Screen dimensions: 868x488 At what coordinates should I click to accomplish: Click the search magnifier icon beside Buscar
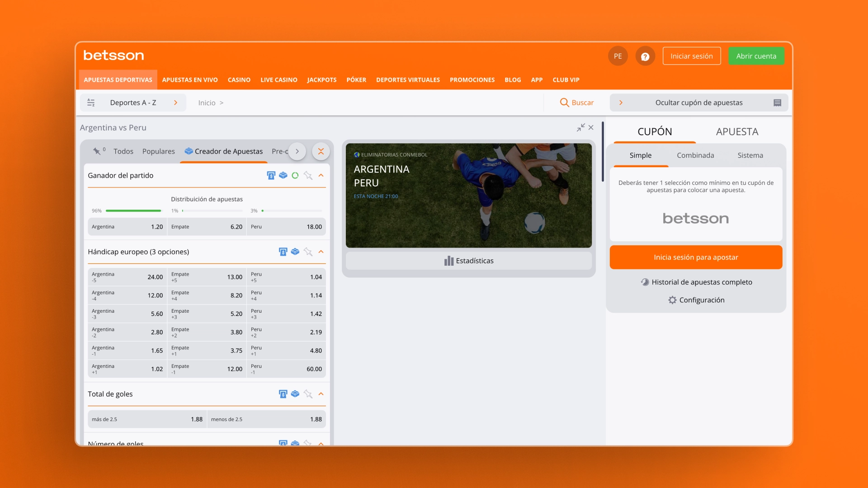point(564,103)
